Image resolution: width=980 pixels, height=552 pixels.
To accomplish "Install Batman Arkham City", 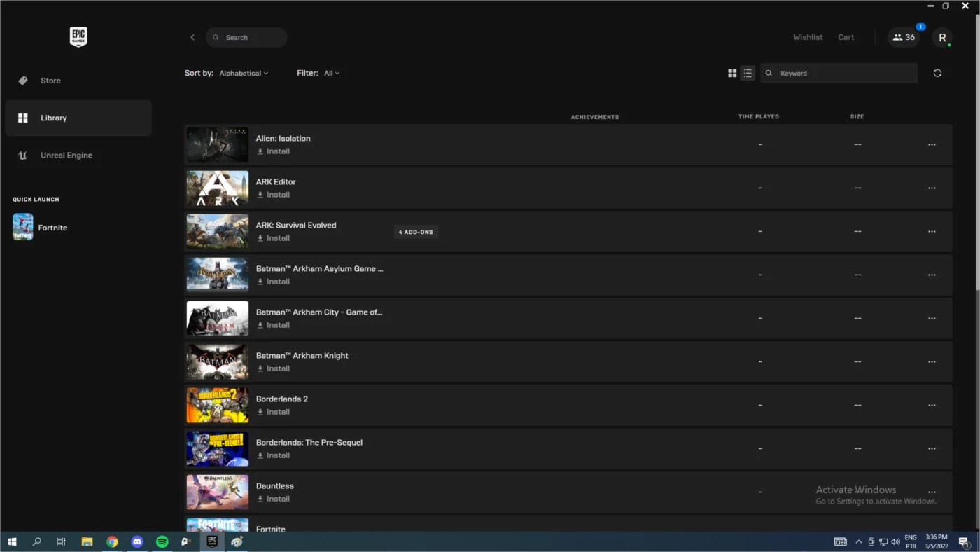I will (273, 325).
